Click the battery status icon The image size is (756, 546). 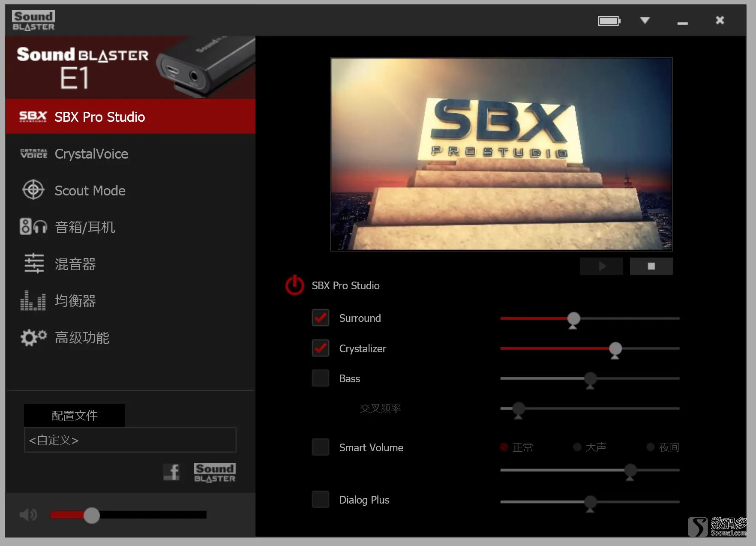(x=609, y=21)
